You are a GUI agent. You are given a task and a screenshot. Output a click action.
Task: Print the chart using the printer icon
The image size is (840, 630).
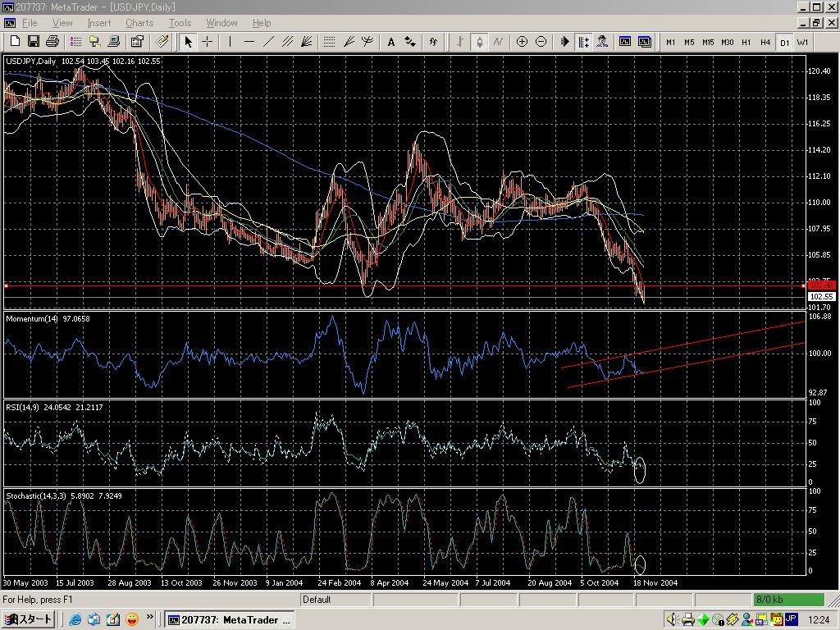[x=52, y=42]
